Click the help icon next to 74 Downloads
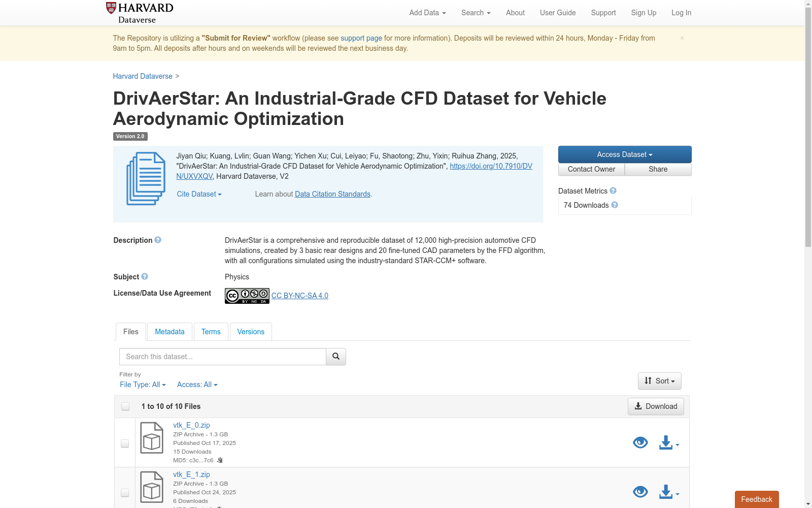 (x=615, y=205)
